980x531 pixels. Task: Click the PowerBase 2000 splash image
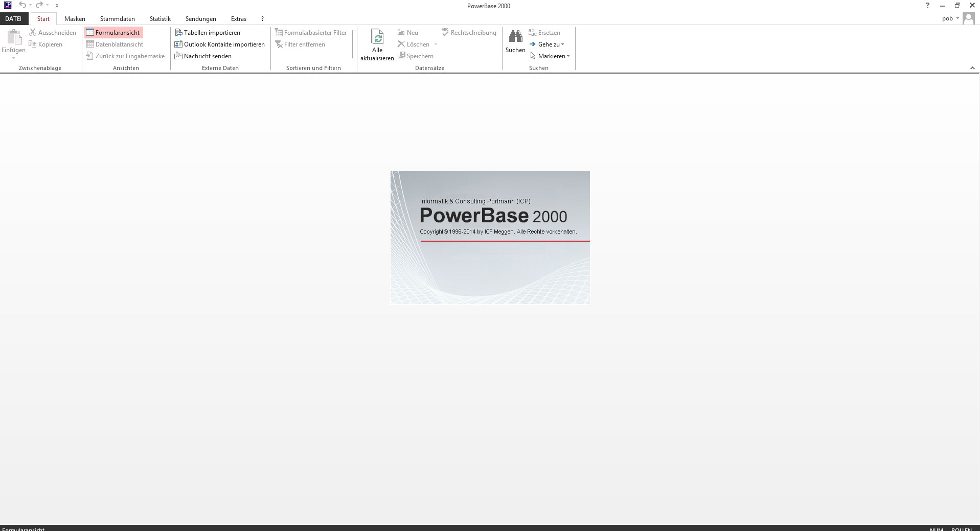pyautogui.click(x=490, y=238)
